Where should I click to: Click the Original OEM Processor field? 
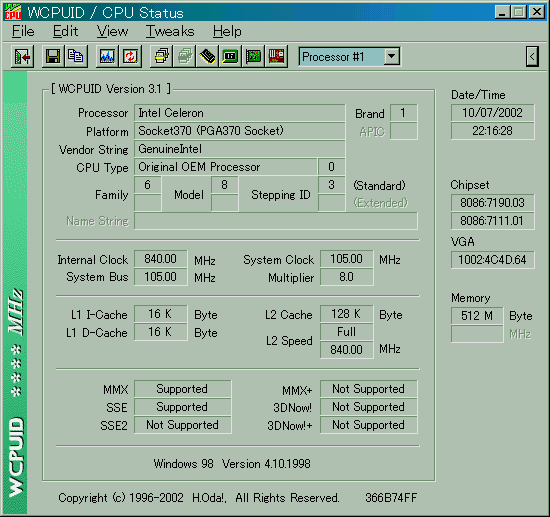tap(226, 167)
